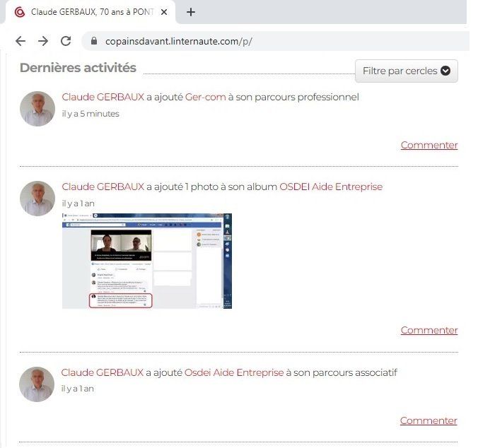Click profile avatar on Ger-com activity

tap(37, 109)
